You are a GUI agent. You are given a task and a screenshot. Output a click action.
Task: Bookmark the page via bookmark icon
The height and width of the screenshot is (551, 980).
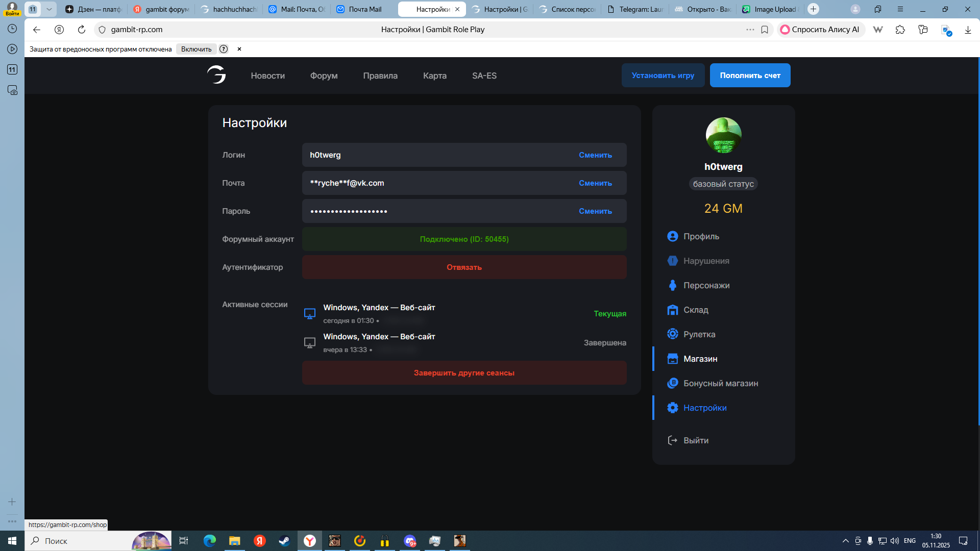pos(765,30)
